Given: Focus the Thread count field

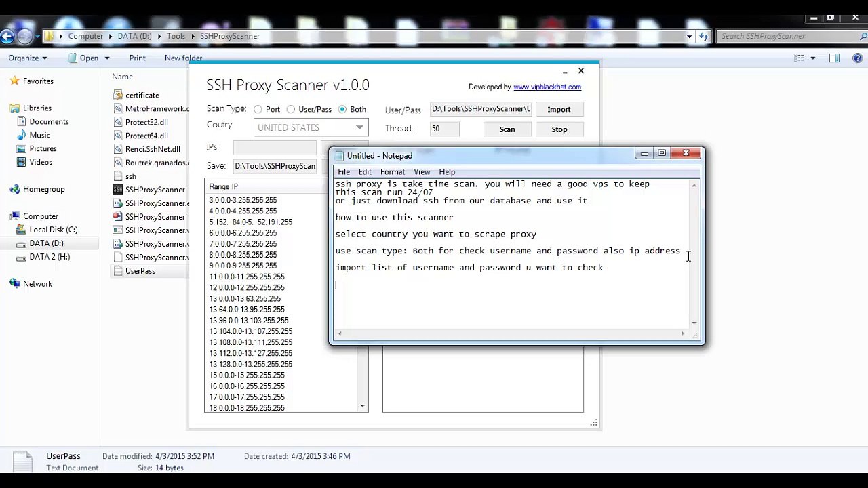Looking at the screenshot, I should [x=445, y=129].
